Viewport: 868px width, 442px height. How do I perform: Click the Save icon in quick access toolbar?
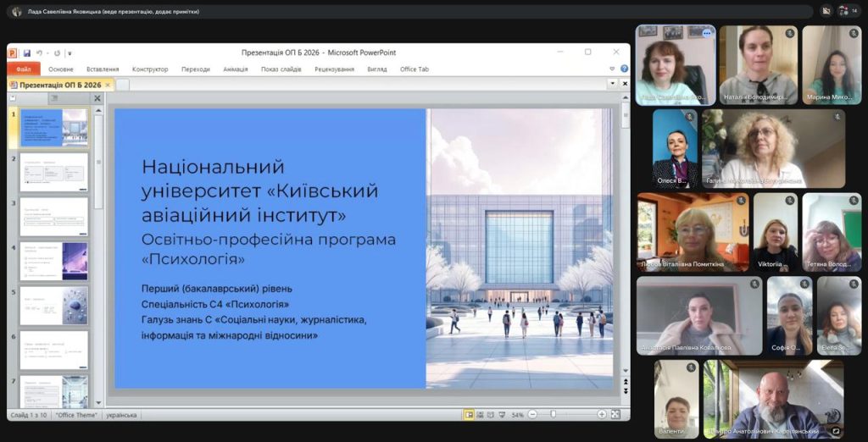(x=27, y=52)
